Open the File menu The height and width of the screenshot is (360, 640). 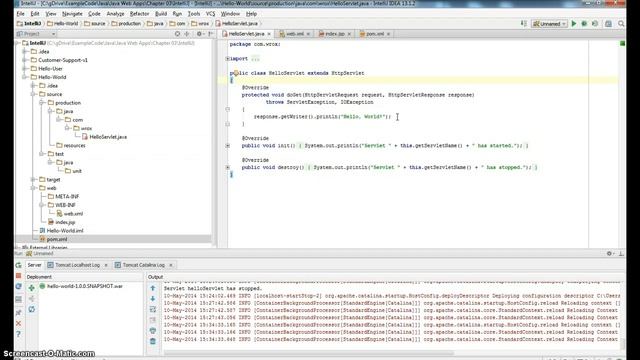click(20, 13)
